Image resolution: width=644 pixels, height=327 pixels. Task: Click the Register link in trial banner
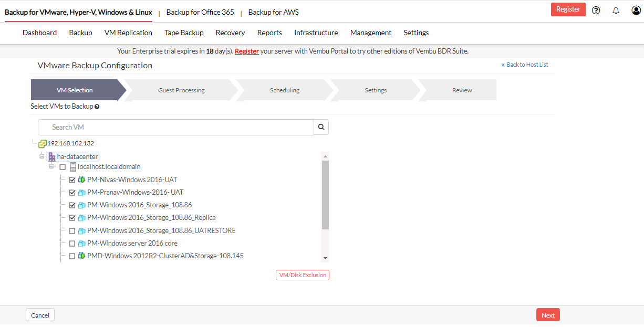(x=247, y=51)
